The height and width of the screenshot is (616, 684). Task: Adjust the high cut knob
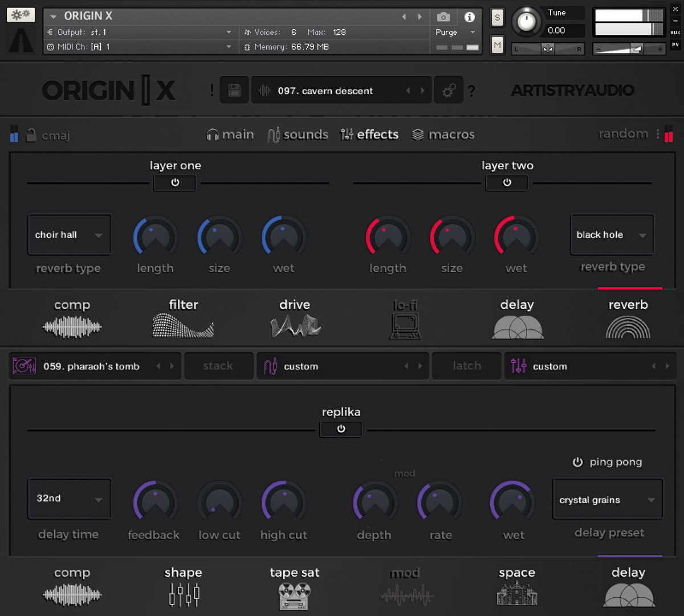tap(283, 503)
